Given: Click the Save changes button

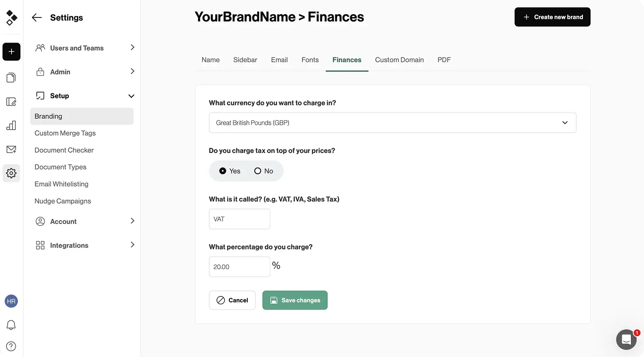Looking at the screenshot, I should coord(295,300).
